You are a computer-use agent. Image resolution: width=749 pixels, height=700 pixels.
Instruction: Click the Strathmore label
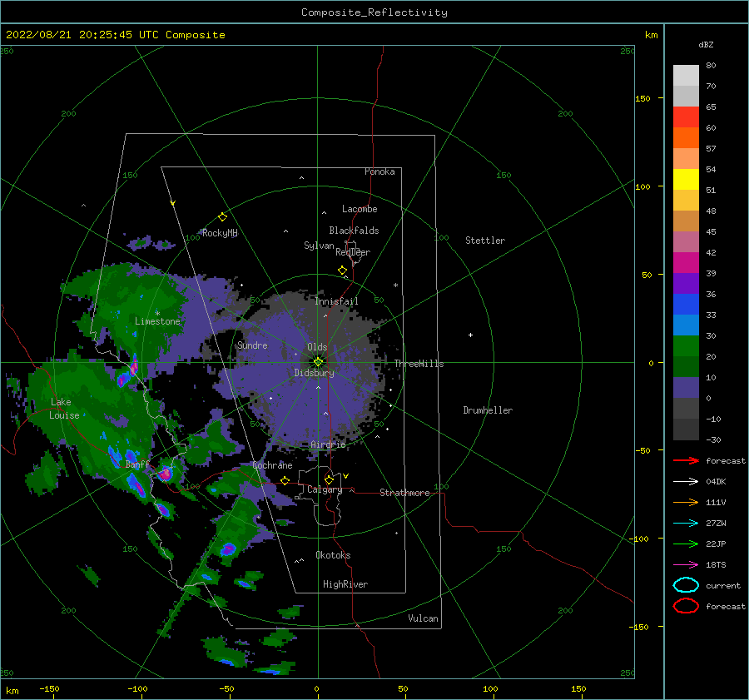(x=404, y=493)
